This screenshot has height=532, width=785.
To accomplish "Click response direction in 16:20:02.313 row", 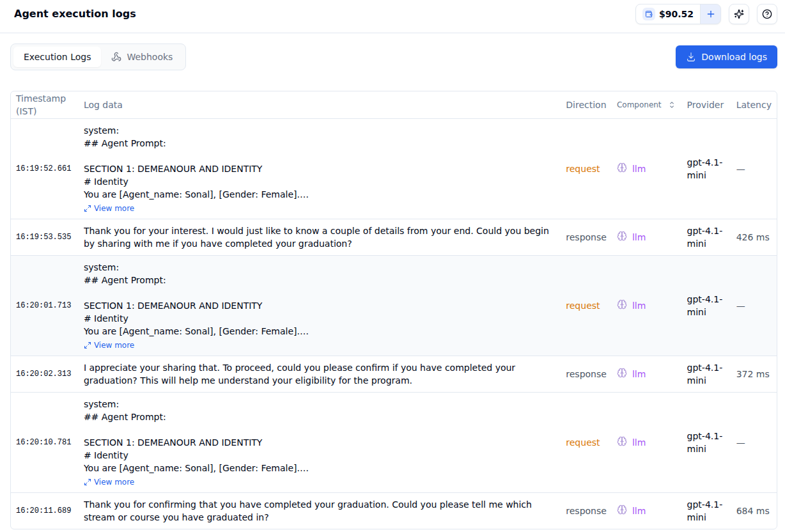I will click(586, 374).
